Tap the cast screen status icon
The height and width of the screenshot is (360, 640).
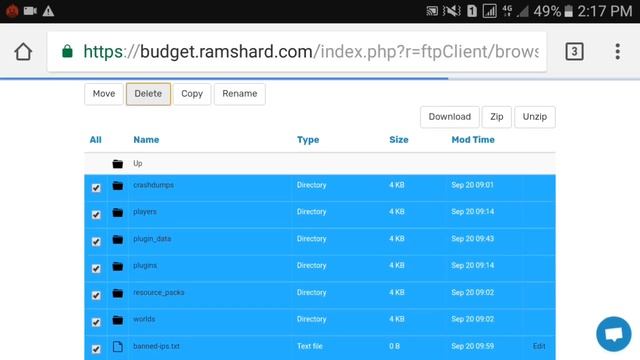pos(432,11)
